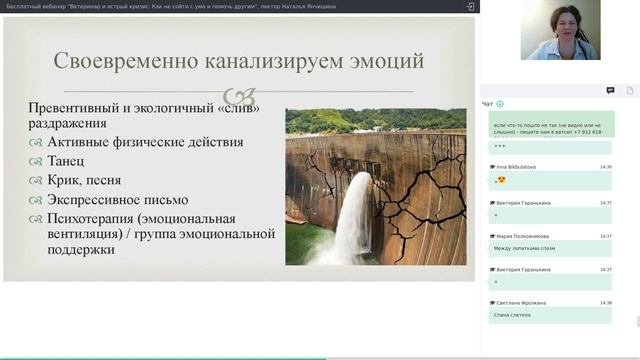The width and height of the screenshot is (640, 360).
Task: Click the message "Между лопатками спазм"
Action: pyautogui.click(x=550, y=248)
